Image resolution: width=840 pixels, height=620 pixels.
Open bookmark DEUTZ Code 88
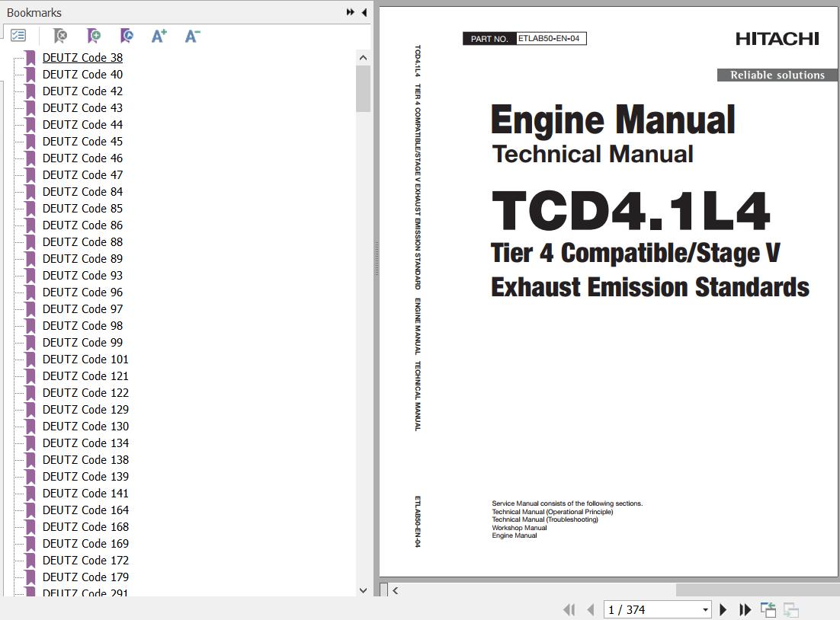pos(82,242)
